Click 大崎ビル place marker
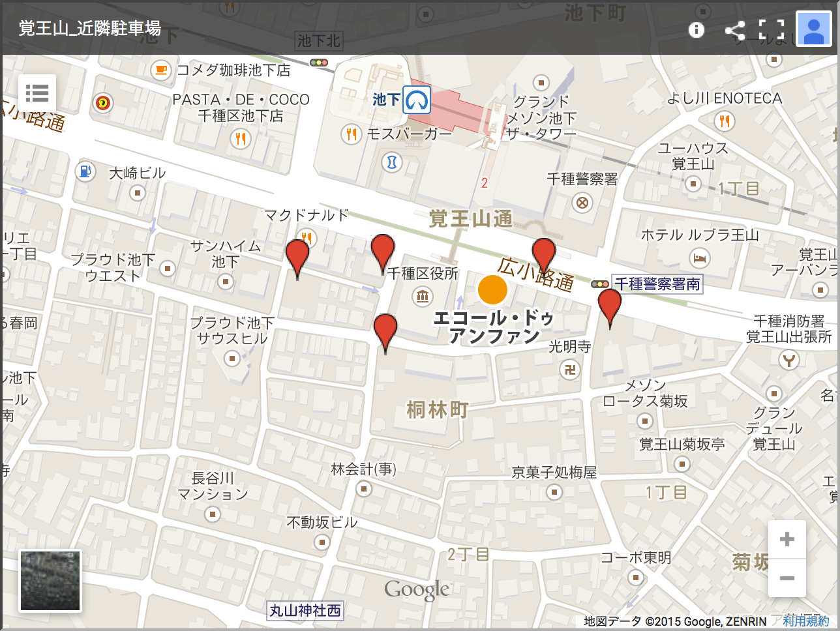The width and height of the screenshot is (840, 631). point(137,192)
